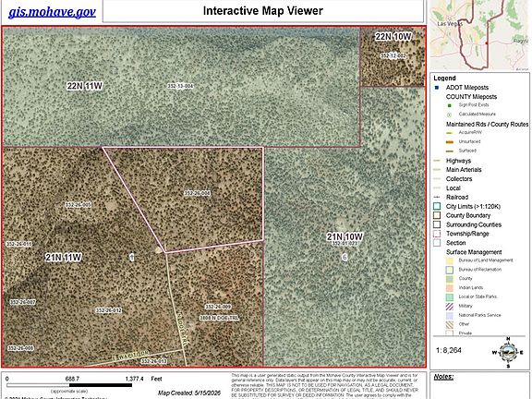Select parcel label 332-26-004 on map
The image size is (532, 399).
(x=197, y=193)
